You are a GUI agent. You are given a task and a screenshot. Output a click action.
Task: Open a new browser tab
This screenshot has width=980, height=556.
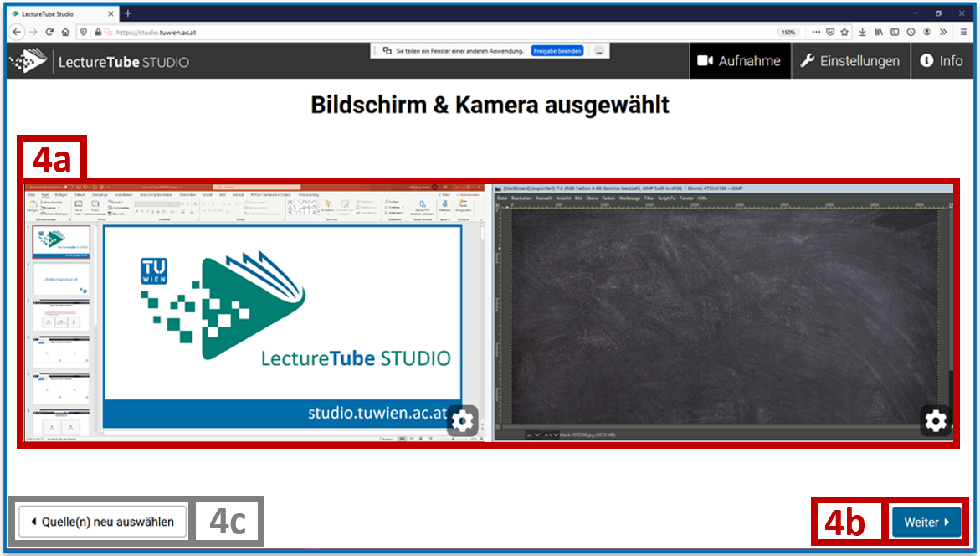point(127,13)
